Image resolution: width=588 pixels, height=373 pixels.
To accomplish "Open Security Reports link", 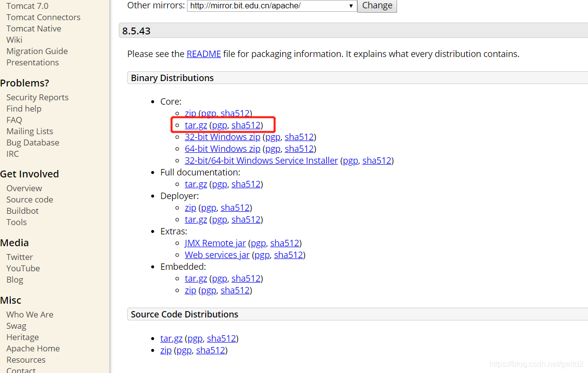I will (37, 97).
